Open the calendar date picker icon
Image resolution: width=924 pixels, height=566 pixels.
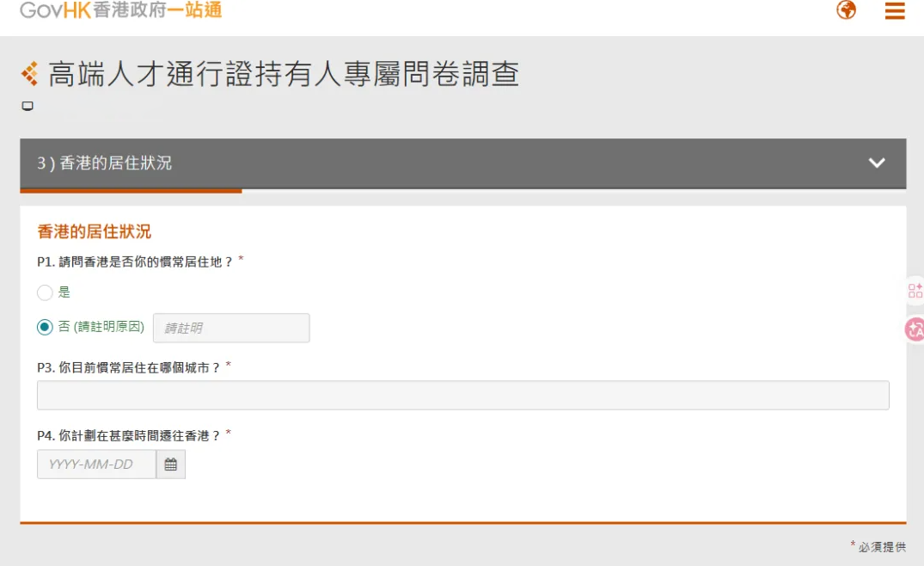click(171, 464)
